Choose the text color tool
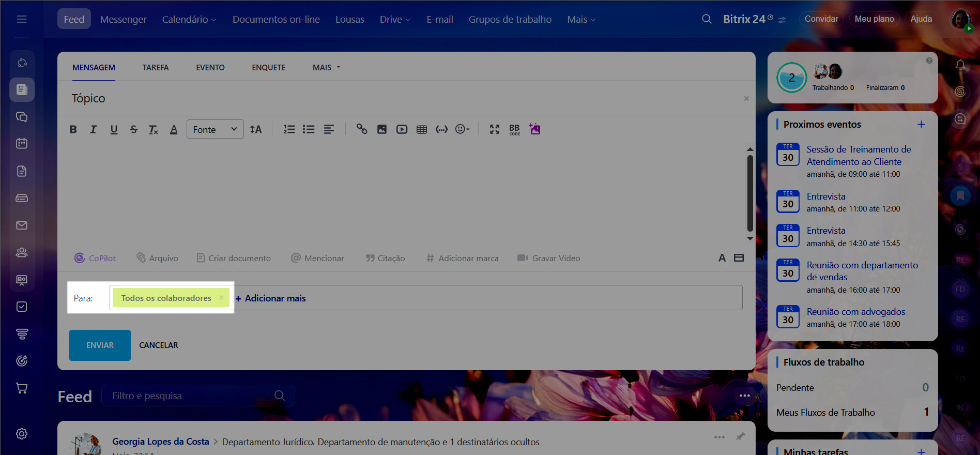This screenshot has width=980, height=455. 174,129
